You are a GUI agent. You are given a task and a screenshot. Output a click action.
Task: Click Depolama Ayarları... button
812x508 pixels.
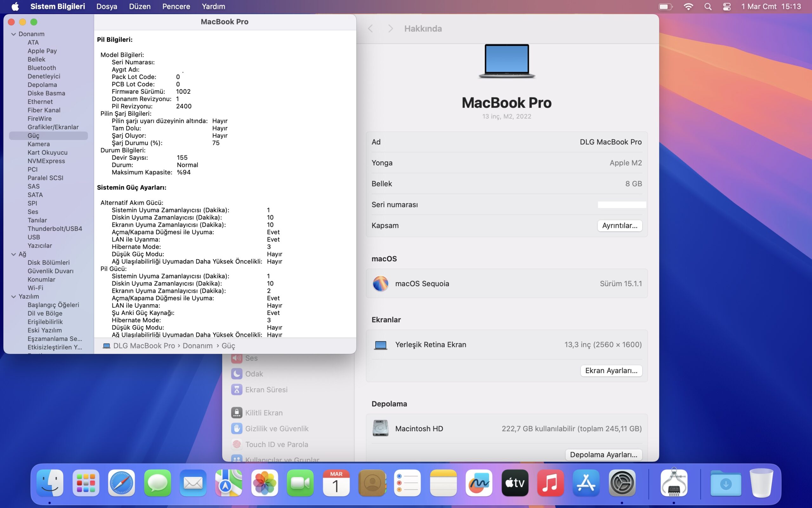coord(603,455)
